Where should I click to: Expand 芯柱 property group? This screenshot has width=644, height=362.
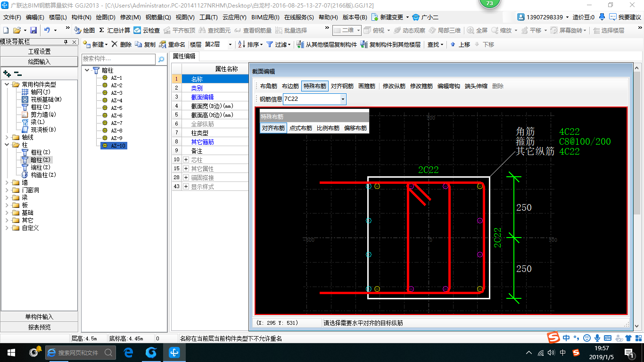(186, 160)
